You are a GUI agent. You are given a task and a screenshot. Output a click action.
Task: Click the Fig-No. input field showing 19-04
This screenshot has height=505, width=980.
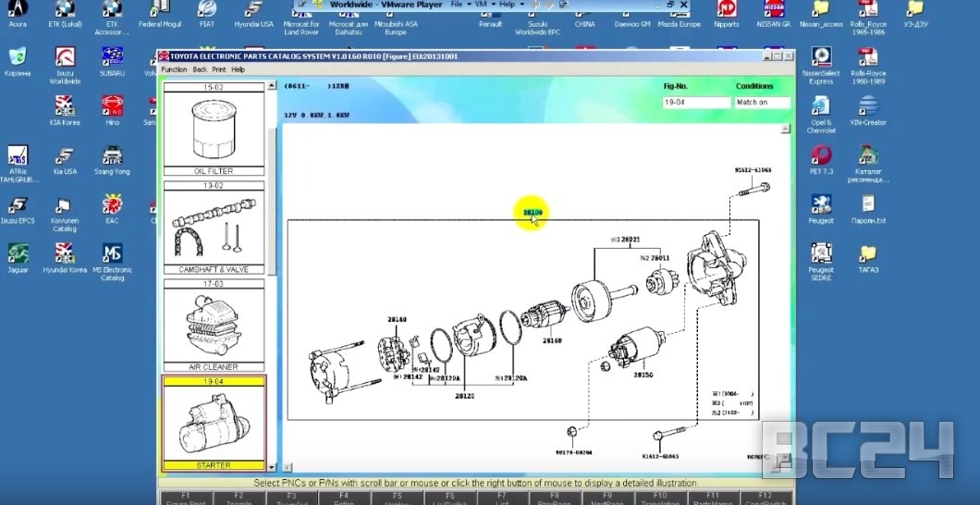696,103
